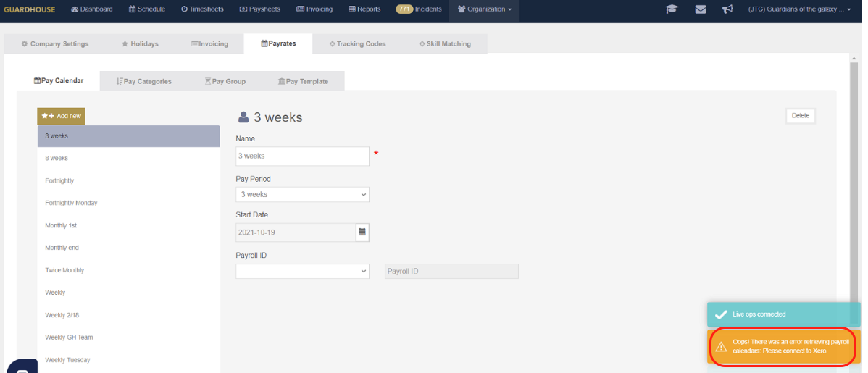This screenshot has width=868, height=373.
Task: Select the Weekly Tuesday calendar
Action: [128, 360]
